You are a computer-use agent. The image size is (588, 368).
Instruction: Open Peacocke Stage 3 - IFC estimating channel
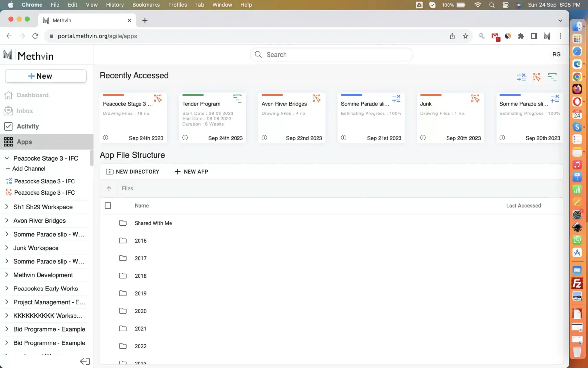[x=41, y=181]
